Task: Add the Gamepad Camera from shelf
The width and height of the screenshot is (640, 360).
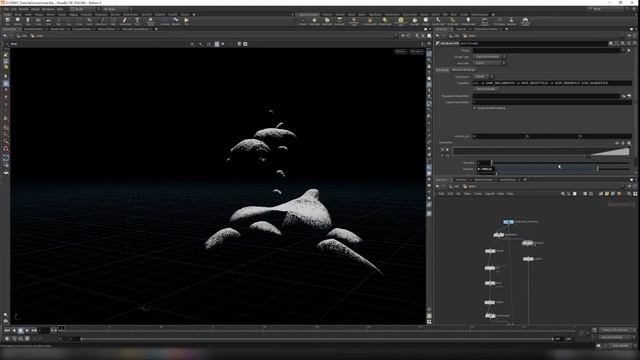Action: [x=525, y=21]
